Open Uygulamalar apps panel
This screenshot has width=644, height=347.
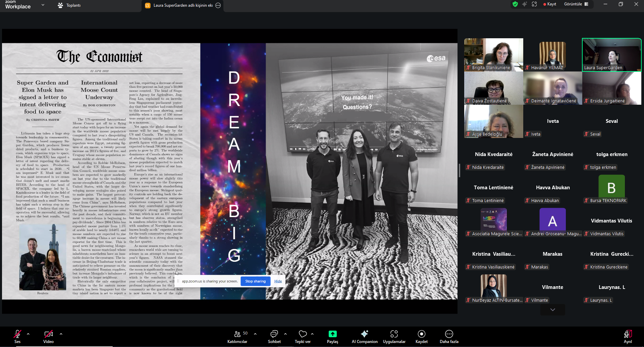(394, 337)
